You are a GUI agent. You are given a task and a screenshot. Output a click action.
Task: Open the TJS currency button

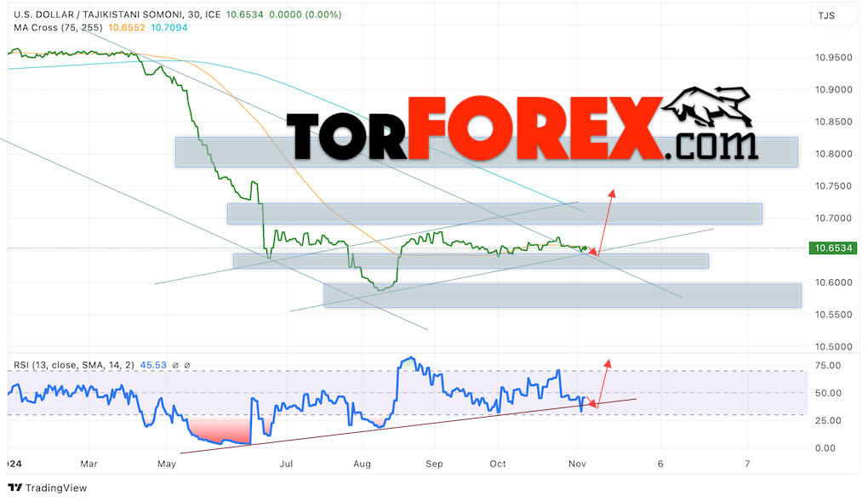click(x=832, y=15)
